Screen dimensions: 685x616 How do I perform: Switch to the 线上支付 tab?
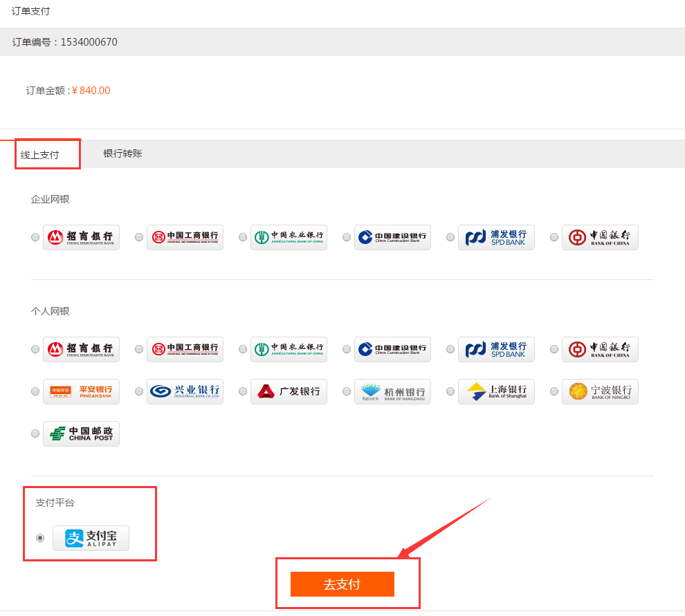tap(40, 155)
